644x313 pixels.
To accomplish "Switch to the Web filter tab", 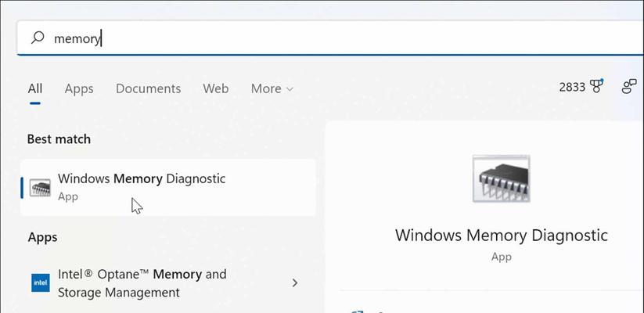I will (x=216, y=88).
